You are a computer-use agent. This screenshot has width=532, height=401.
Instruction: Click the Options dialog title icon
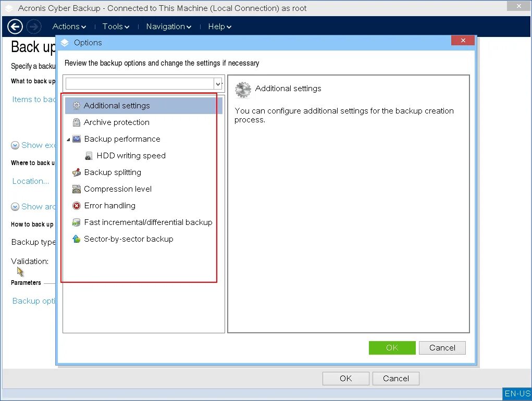[65, 43]
